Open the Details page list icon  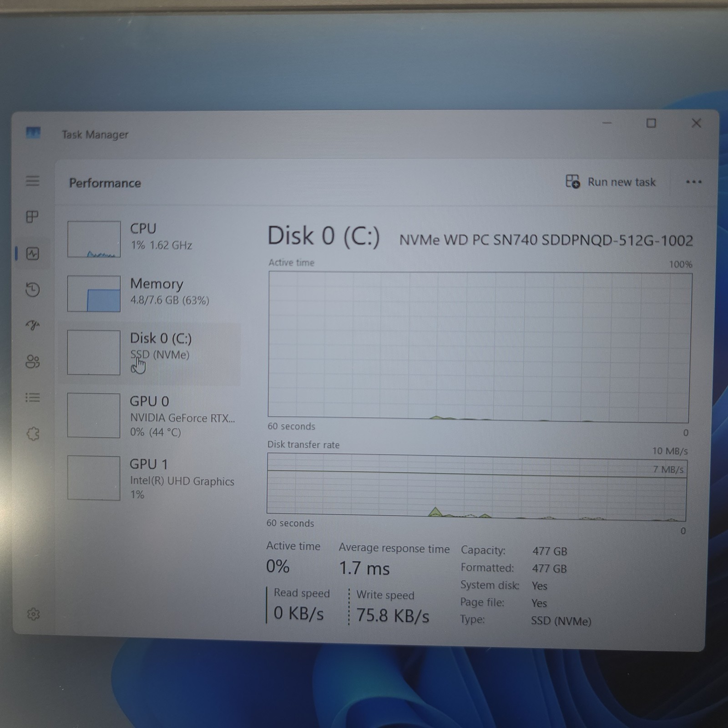click(x=32, y=398)
